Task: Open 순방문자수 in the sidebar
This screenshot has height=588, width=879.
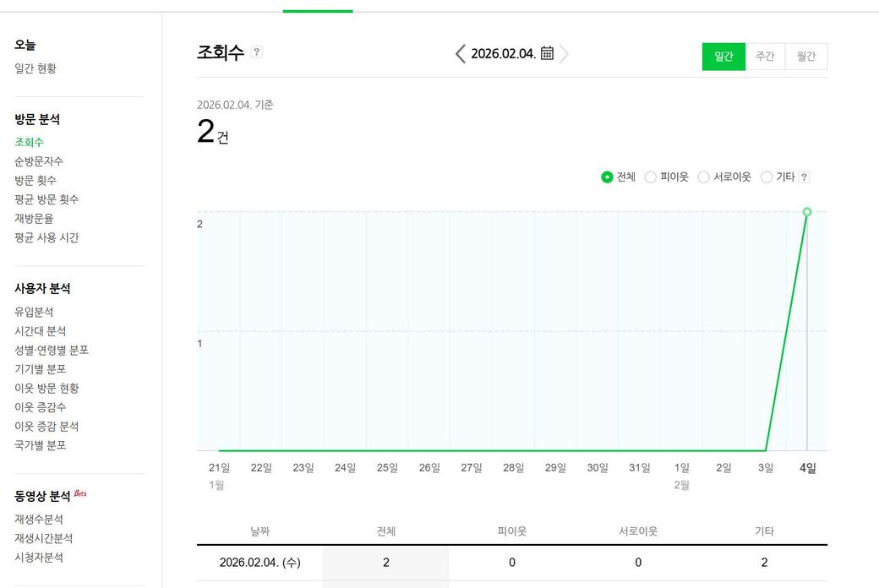Action: (x=39, y=161)
